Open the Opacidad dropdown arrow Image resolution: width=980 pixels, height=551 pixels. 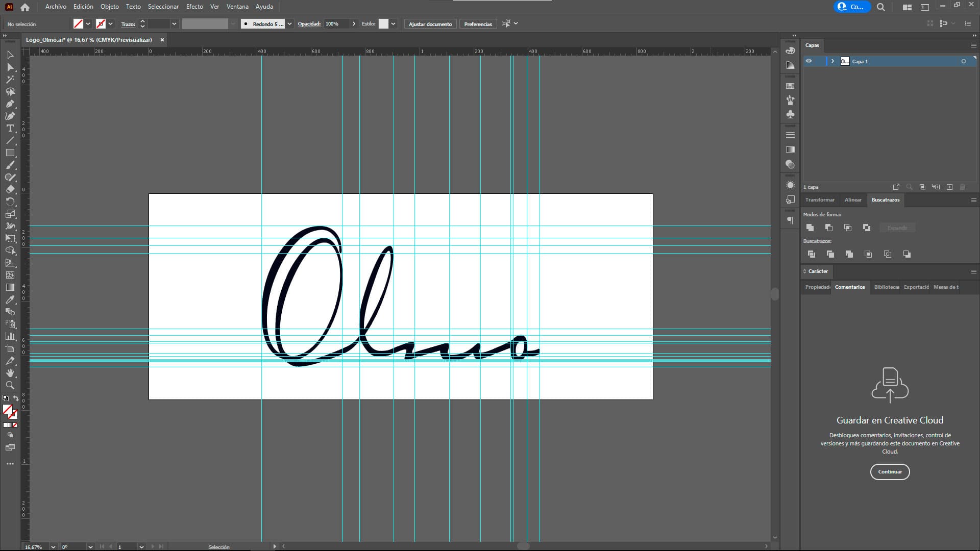pos(354,24)
